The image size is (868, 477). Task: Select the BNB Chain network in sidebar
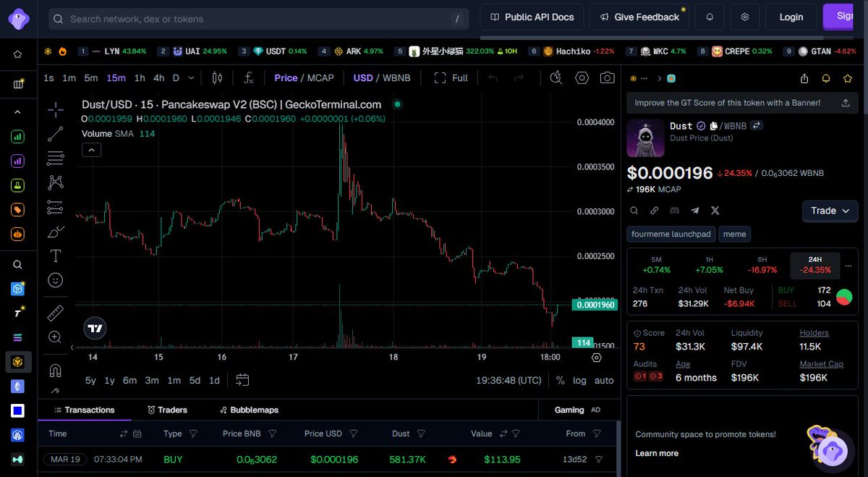click(18, 361)
